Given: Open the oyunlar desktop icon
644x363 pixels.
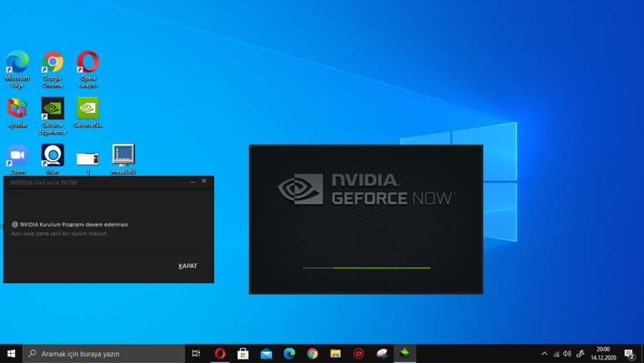Looking at the screenshot, I should click(x=17, y=112).
